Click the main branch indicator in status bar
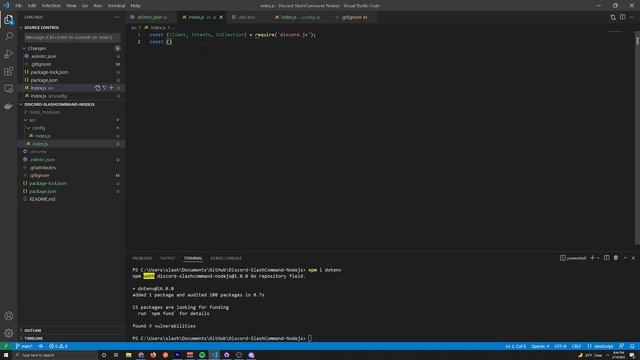Screen dimensions: 640x360 pos(24,346)
